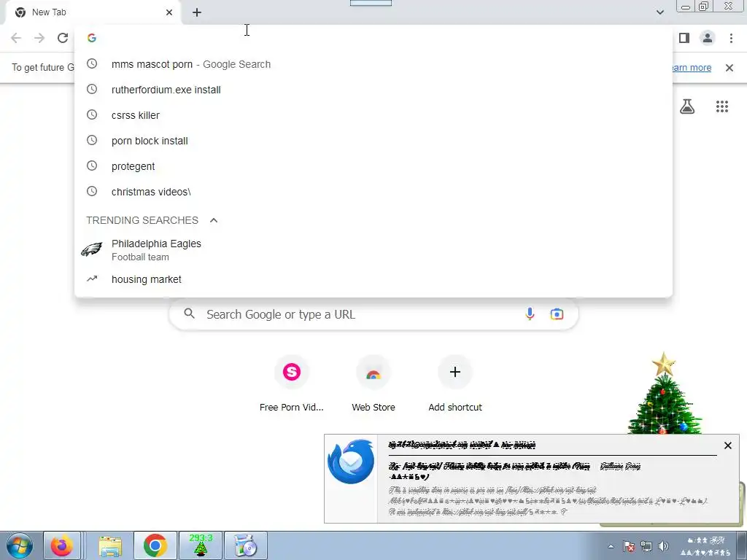
Task: Open the Windows Start menu orb
Action: pyautogui.click(x=20, y=545)
